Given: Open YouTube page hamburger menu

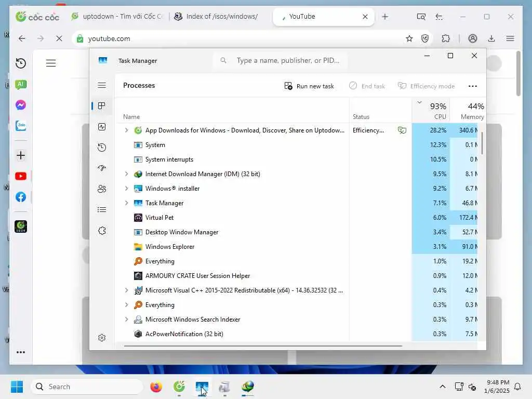Looking at the screenshot, I should coord(51,63).
